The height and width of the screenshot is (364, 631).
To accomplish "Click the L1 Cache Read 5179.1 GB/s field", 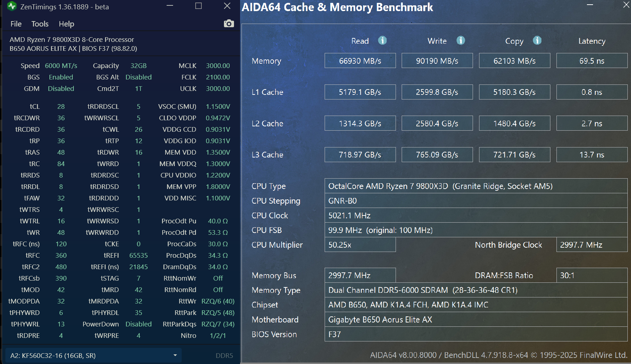I will click(360, 92).
